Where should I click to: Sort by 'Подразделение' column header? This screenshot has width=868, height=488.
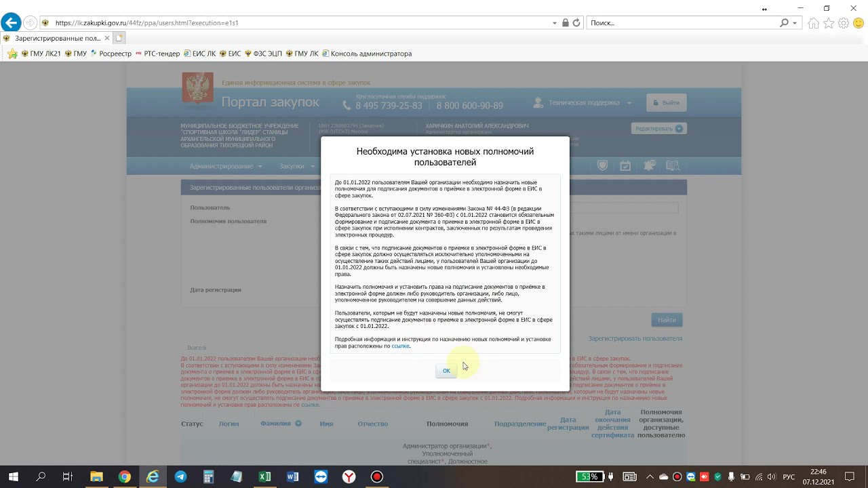pos(520,424)
